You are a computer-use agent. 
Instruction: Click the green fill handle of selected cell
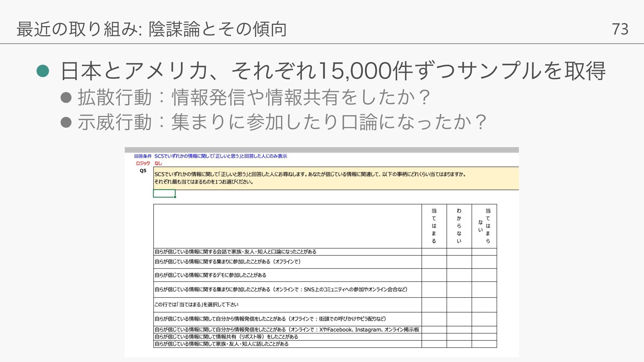click(x=175, y=197)
